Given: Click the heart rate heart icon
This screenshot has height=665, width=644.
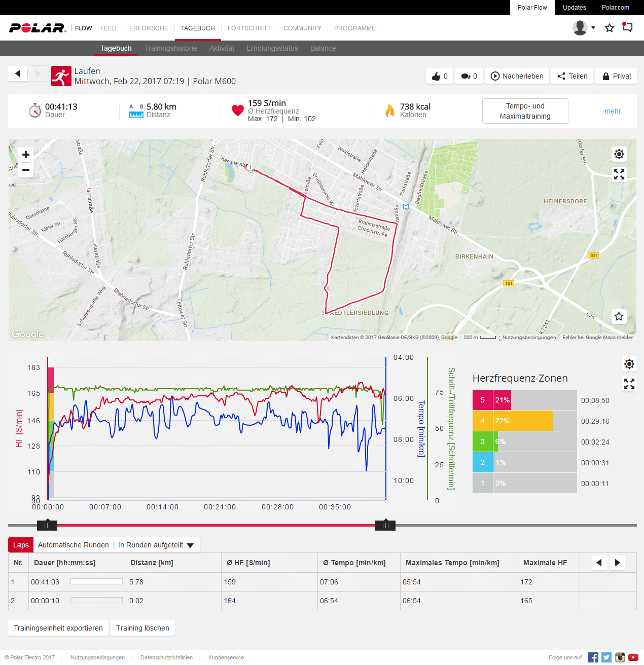Looking at the screenshot, I should click(238, 110).
